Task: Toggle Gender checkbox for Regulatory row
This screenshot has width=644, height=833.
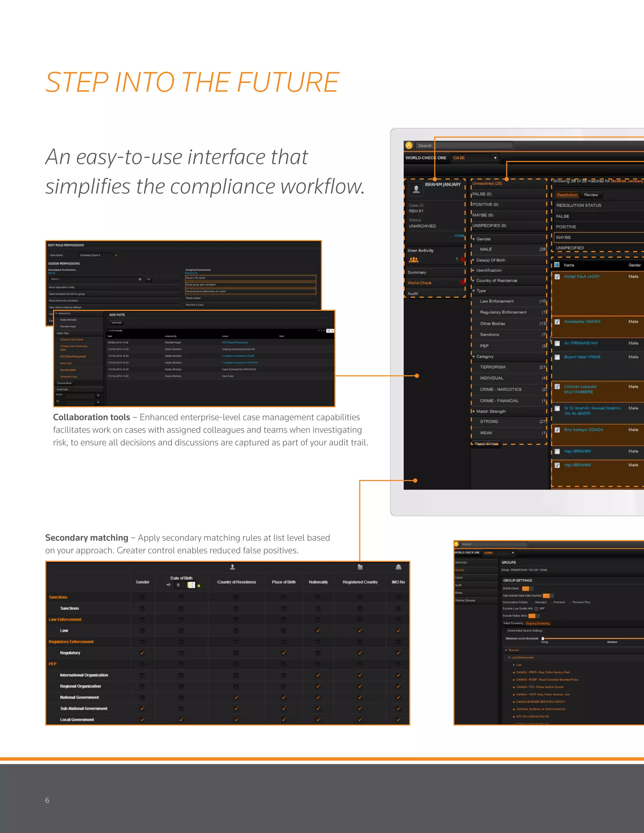Action: coord(142,653)
